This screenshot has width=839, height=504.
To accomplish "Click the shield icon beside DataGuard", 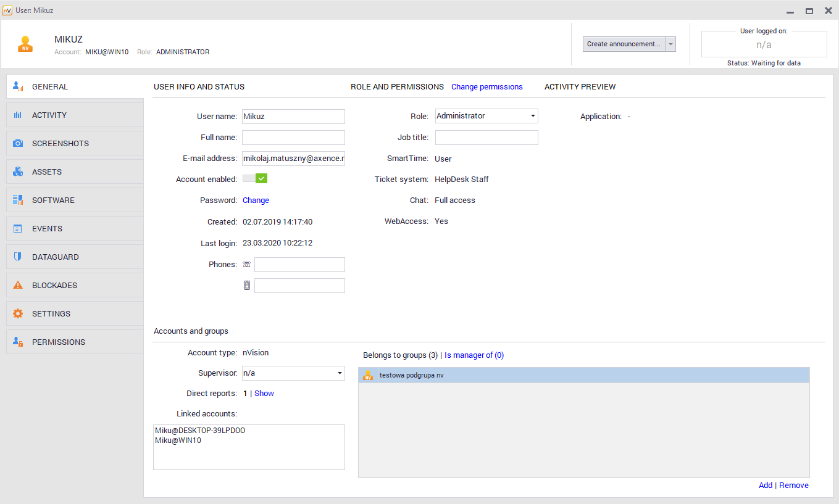I will (18, 257).
